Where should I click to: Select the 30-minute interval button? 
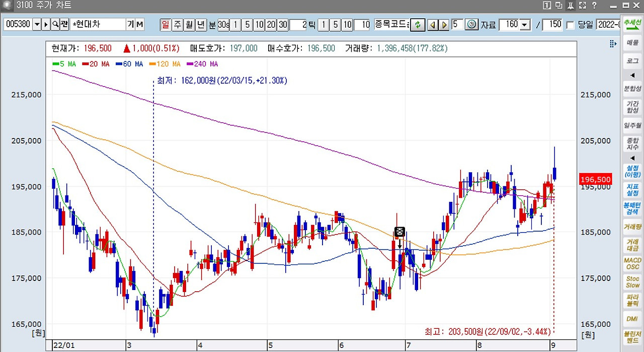click(x=283, y=24)
